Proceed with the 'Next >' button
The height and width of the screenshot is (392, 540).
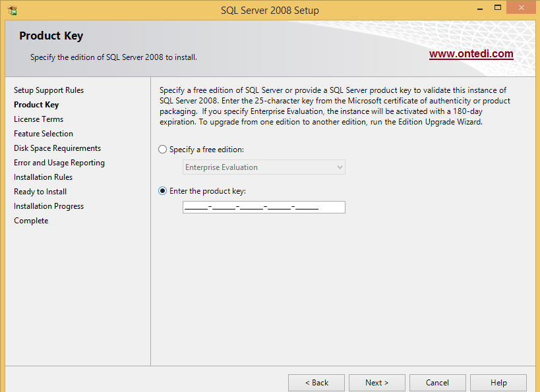tap(377, 382)
